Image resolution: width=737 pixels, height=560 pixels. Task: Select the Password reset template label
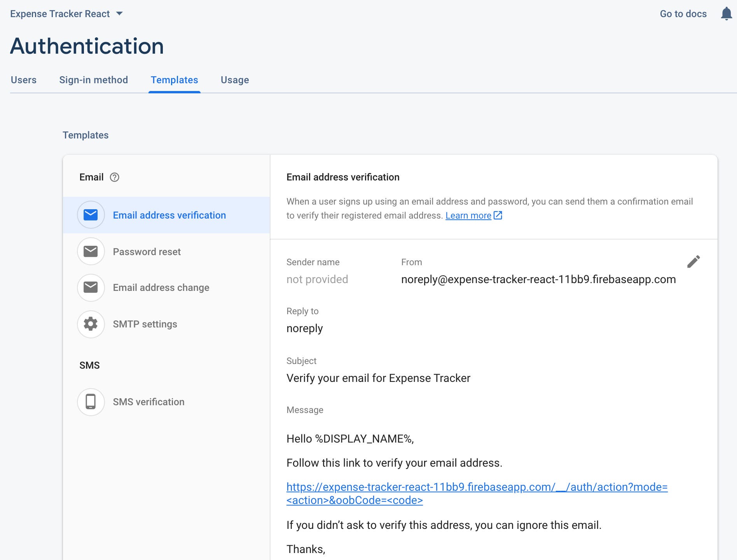tap(147, 252)
